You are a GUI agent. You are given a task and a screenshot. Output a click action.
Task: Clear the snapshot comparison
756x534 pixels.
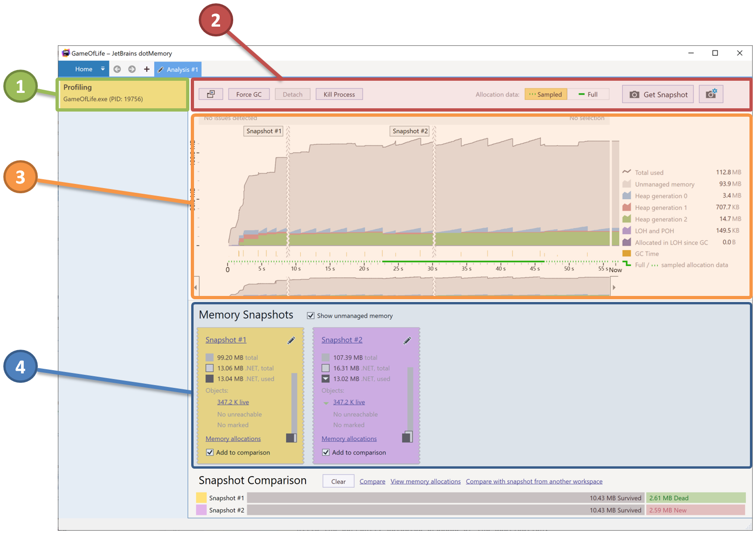338,481
